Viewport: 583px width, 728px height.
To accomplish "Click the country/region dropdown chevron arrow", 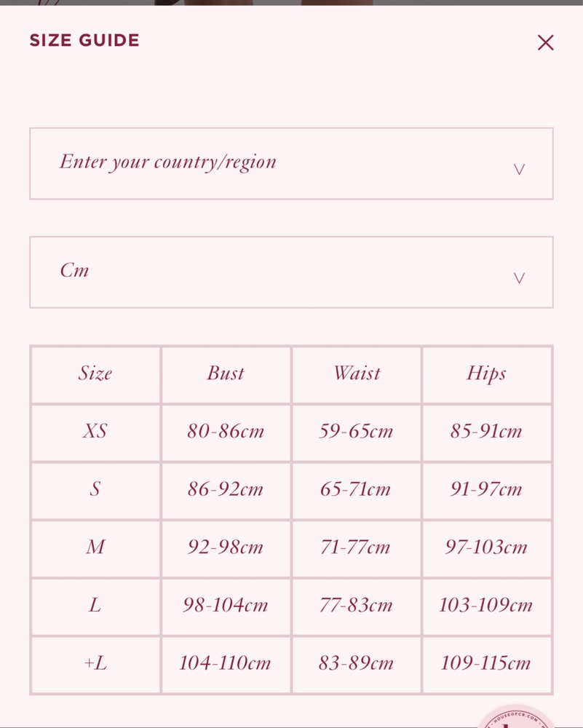I will 519,169.
